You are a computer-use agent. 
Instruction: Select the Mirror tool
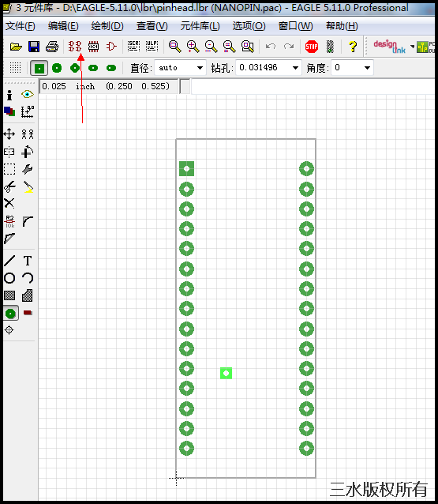(x=9, y=152)
